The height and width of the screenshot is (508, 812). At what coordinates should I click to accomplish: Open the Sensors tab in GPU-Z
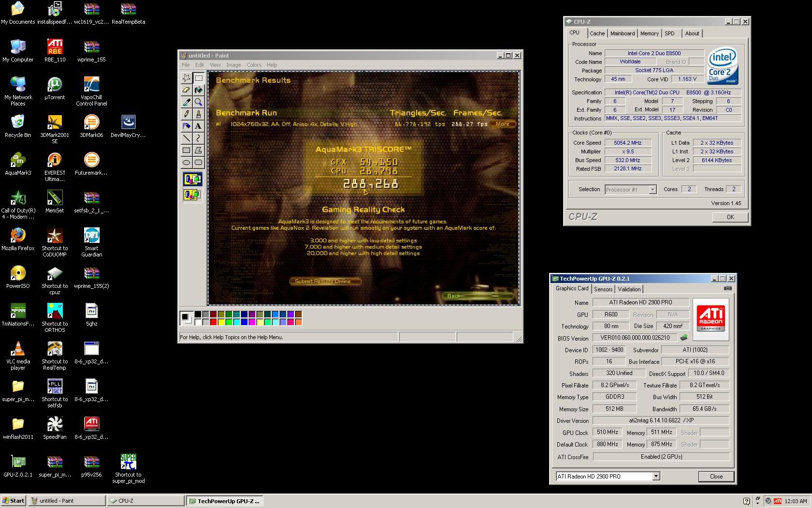pos(603,289)
